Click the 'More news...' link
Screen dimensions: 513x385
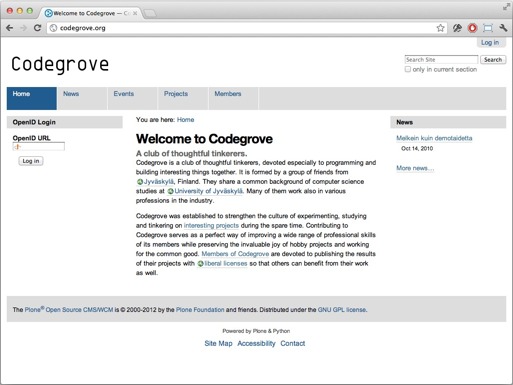415,168
